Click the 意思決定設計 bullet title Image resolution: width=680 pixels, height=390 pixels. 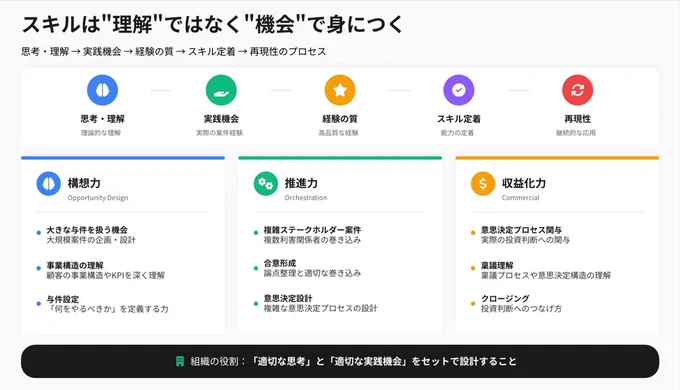click(288, 298)
